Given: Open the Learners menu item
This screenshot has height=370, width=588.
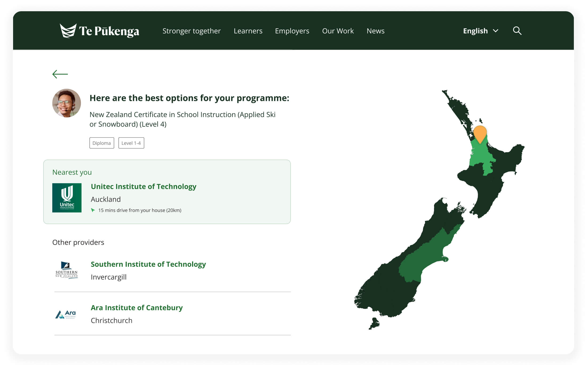Looking at the screenshot, I should coord(248,31).
